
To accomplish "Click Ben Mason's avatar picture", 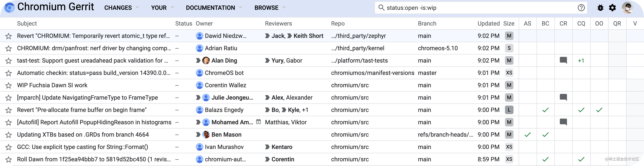I will tap(206, 135).
